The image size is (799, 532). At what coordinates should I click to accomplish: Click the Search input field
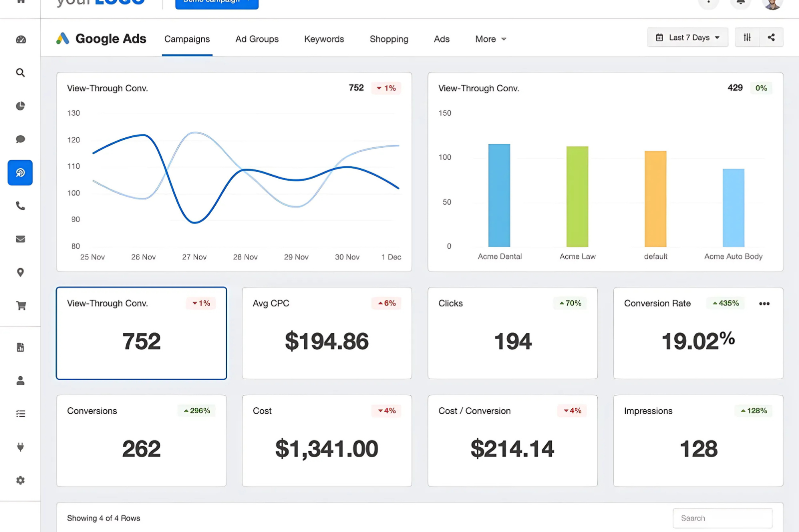[722, 518]
